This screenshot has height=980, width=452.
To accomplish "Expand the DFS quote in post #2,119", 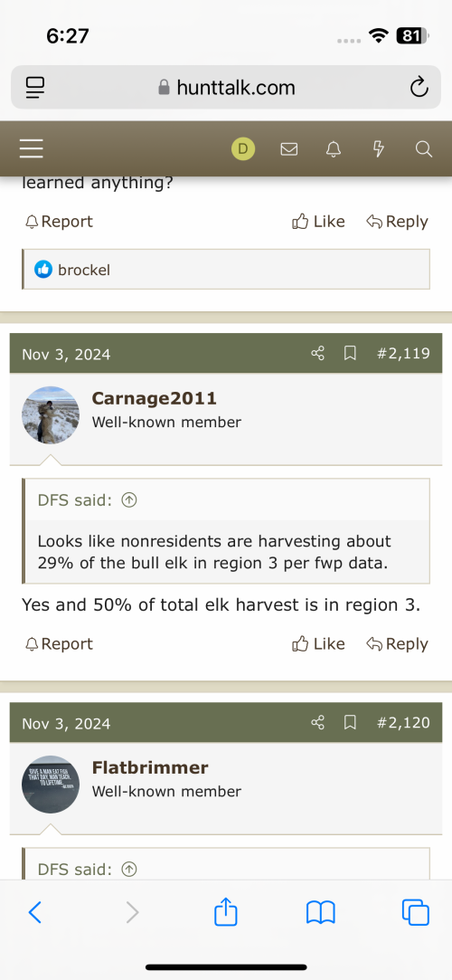I will coord(129,500).
